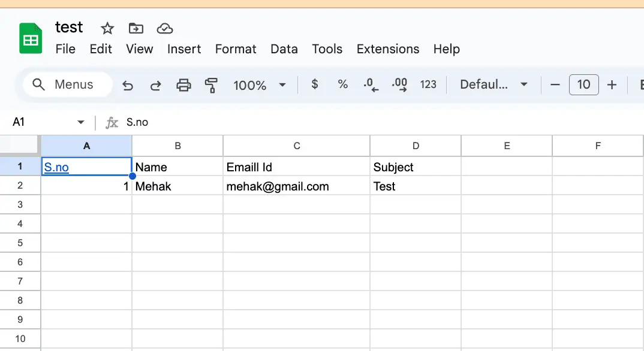Undo the last action

pos(128,85)
